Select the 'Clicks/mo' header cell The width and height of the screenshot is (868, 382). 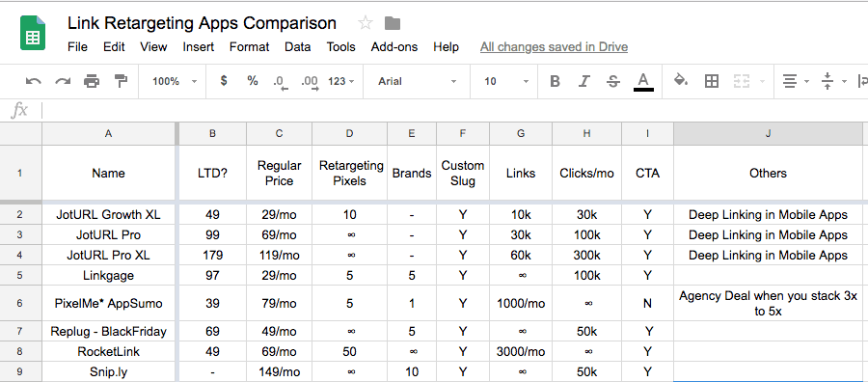pos(586,173)
